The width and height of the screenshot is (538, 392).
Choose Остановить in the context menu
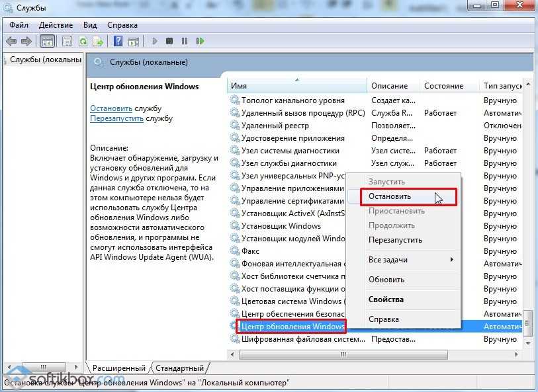[390, 196]
